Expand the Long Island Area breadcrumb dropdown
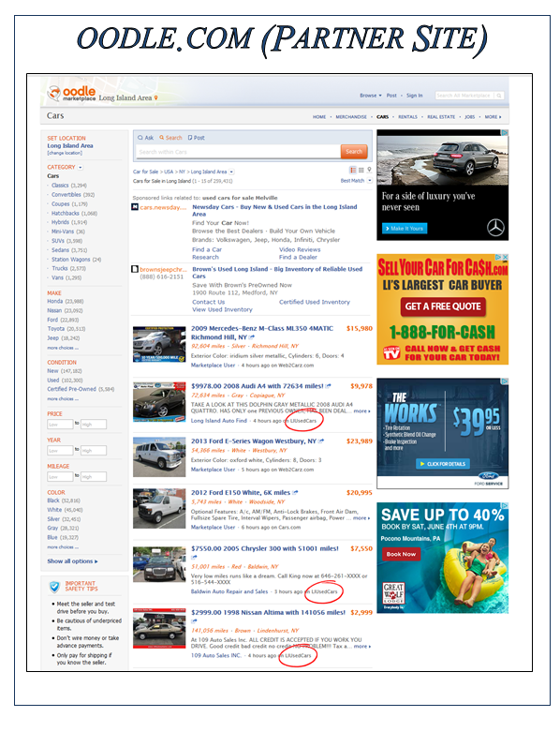 tap(231, 172)
